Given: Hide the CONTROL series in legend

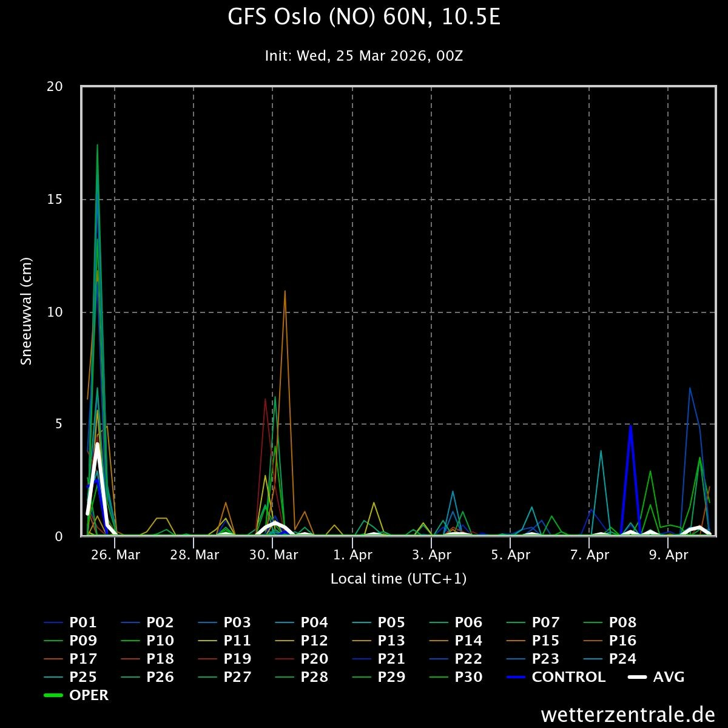Looking at the screenshot, I should pos(556,677).
